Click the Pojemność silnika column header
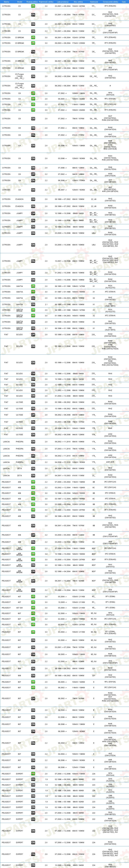This screenshot has height=868, width=129. click(x=46, y=2)
